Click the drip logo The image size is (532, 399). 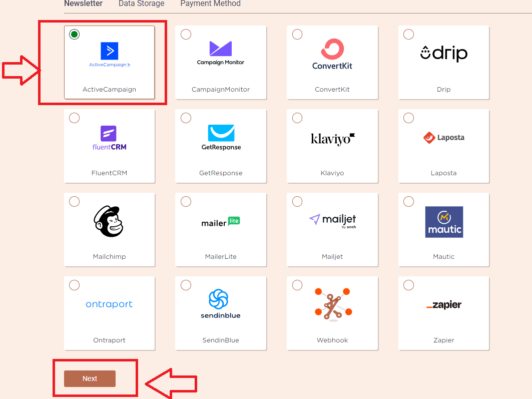[444, 53]
